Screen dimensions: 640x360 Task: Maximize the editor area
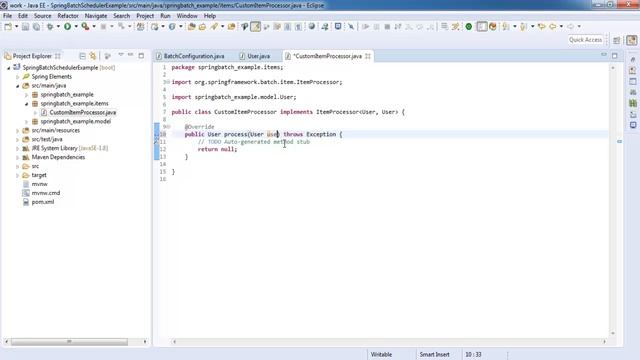tap(615, 56)
